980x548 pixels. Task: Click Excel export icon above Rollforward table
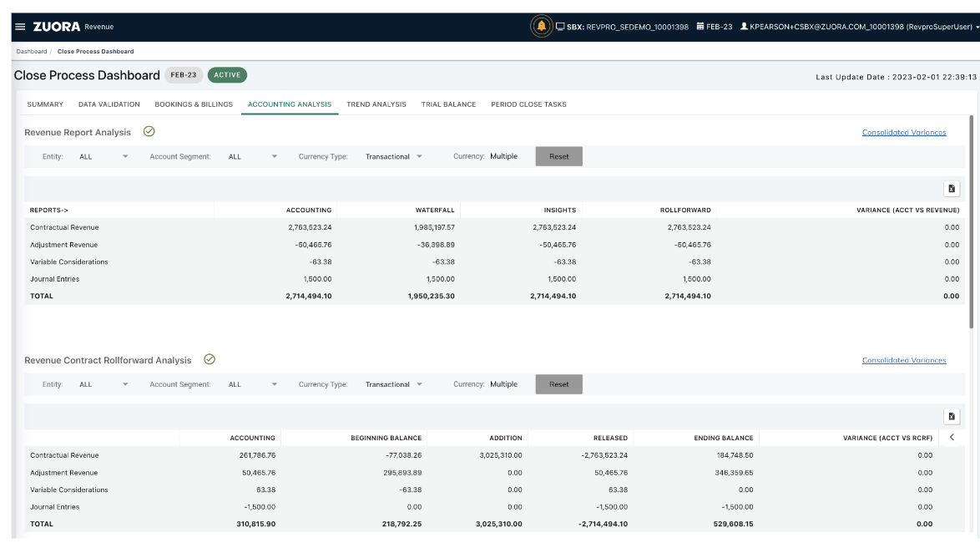[x=952, y=416]
